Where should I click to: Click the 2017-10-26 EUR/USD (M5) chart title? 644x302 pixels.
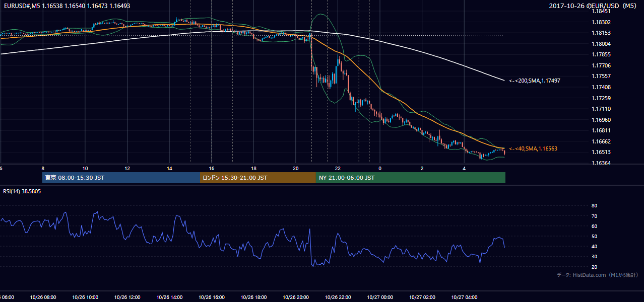tap(594, 6)
